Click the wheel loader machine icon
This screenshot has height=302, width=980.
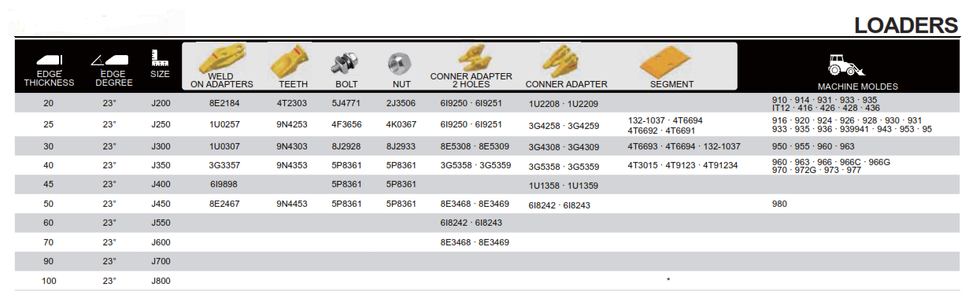846,65
